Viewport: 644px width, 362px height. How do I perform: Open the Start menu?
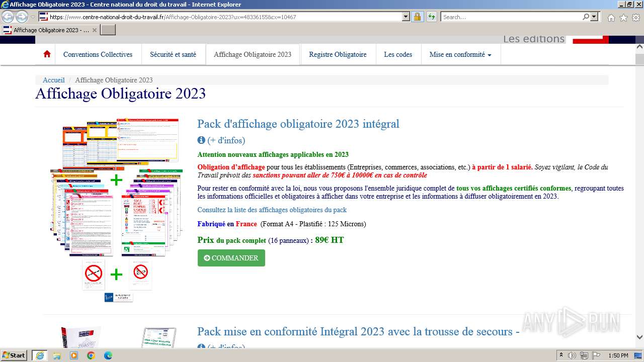(x=14, y=355)
